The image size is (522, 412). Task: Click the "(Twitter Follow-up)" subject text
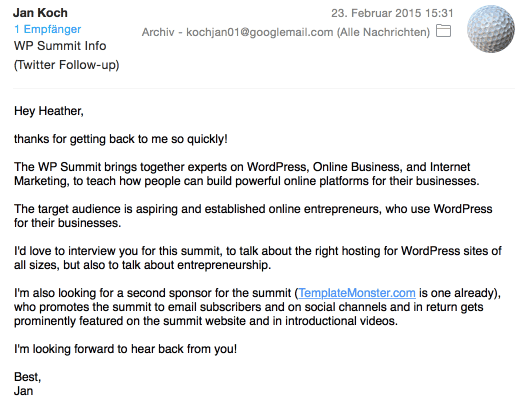point(67,65)
